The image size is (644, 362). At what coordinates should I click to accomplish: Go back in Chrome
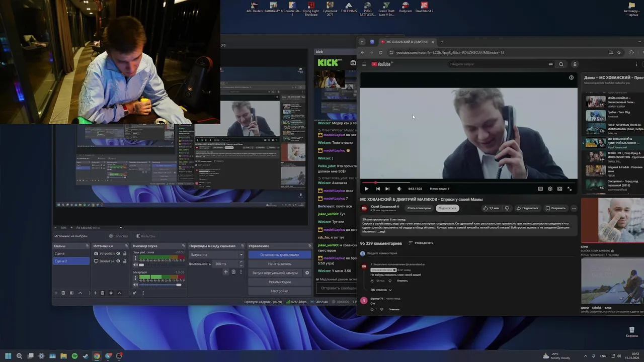[x=362, y=52]
